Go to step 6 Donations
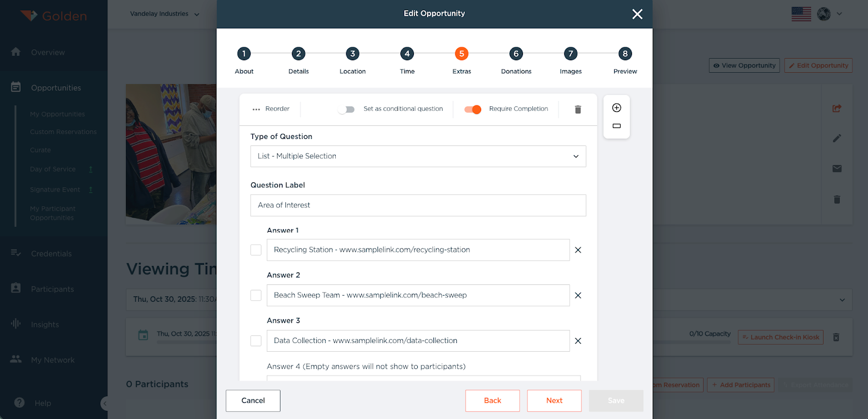The image size is (868, 419). pos(516,54)
